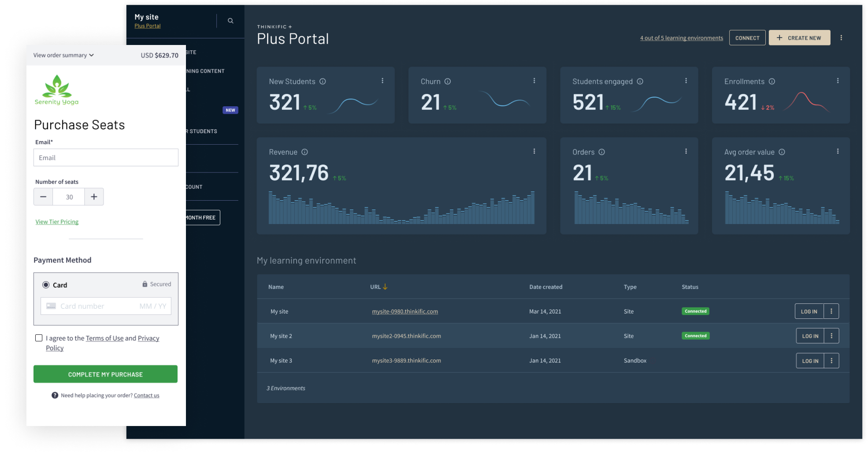Viewport: 868px width, 456px height.
Task: Focus the Email input field
Action: click(x=106, y=157)
